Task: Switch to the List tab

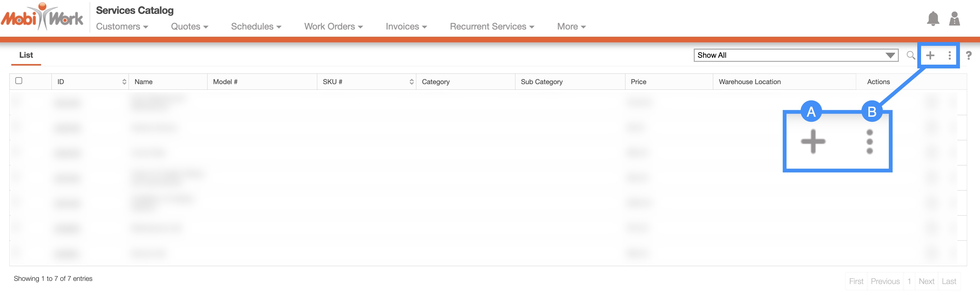Action: click(26, 55)
